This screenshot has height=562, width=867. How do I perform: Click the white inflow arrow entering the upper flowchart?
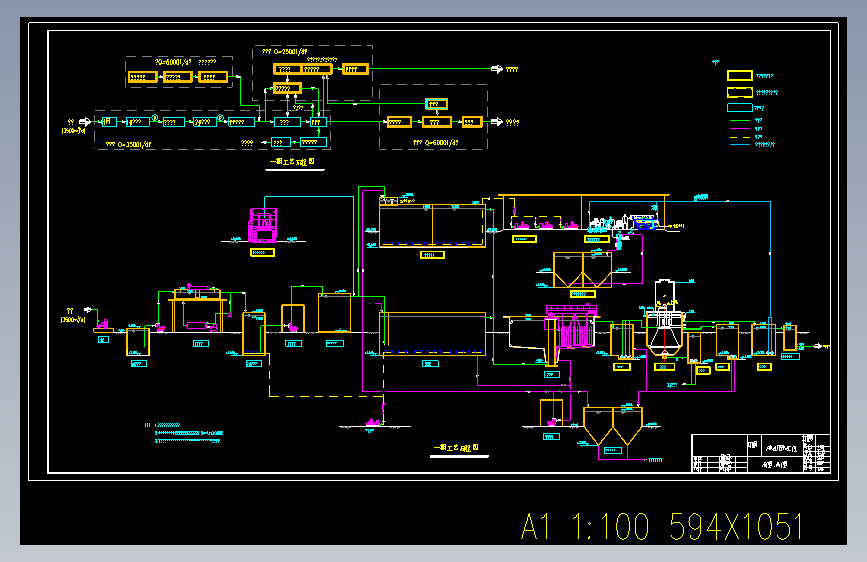tap(85, 122)
